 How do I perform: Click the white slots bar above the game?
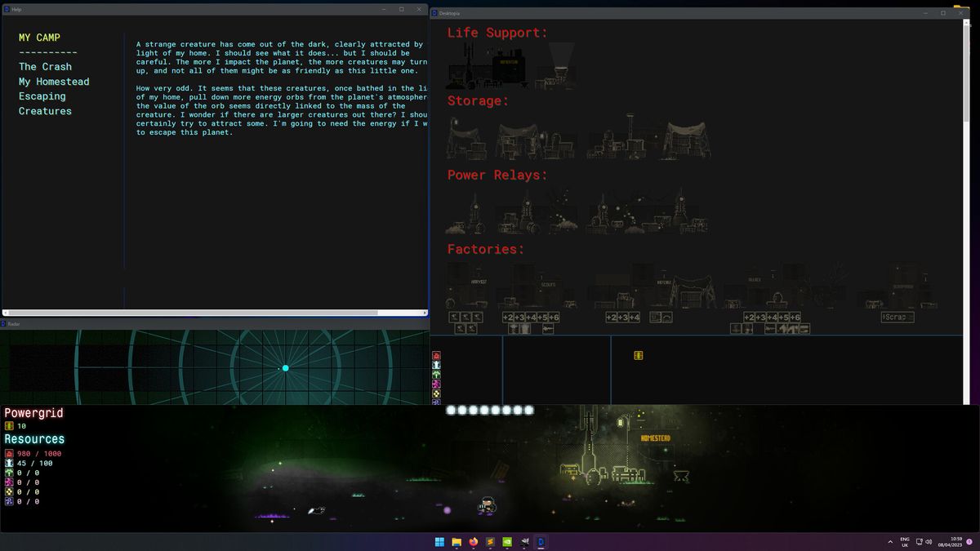(490, 410)
